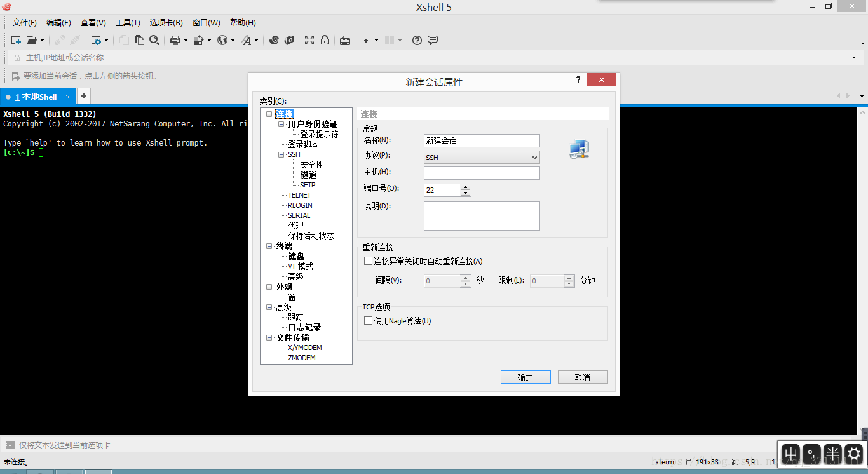Click the feedback speech bubble icon

click(x=433, y=40)
